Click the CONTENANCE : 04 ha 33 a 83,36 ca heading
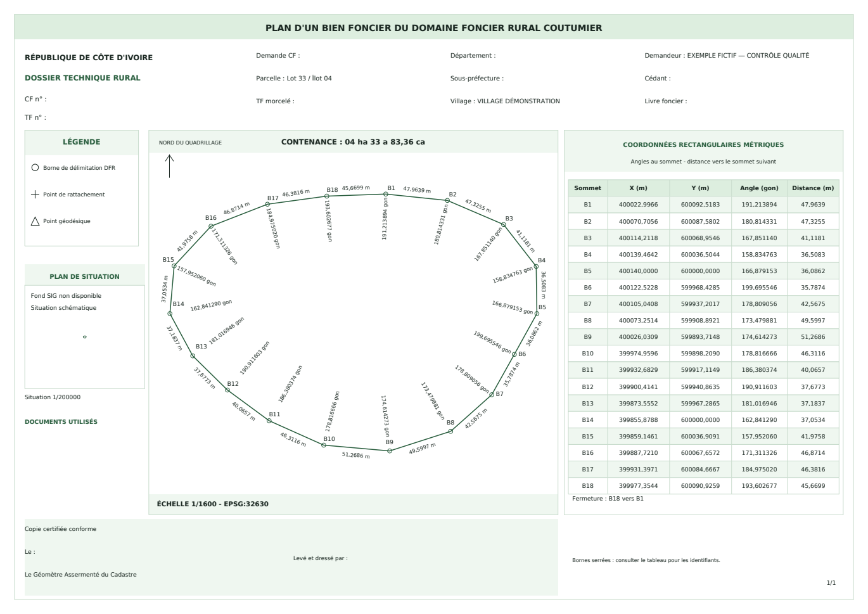The width and height of the screenshot is (868, 614). 353,142
